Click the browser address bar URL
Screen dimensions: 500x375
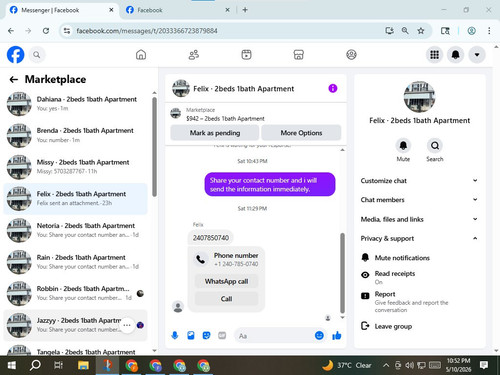tap(147, 31)
